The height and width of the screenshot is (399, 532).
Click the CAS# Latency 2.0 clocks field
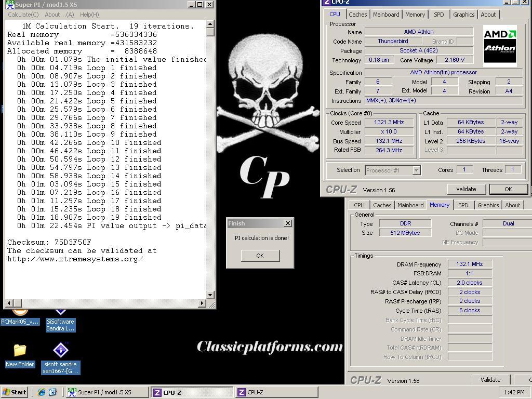(x=470, y=283)
